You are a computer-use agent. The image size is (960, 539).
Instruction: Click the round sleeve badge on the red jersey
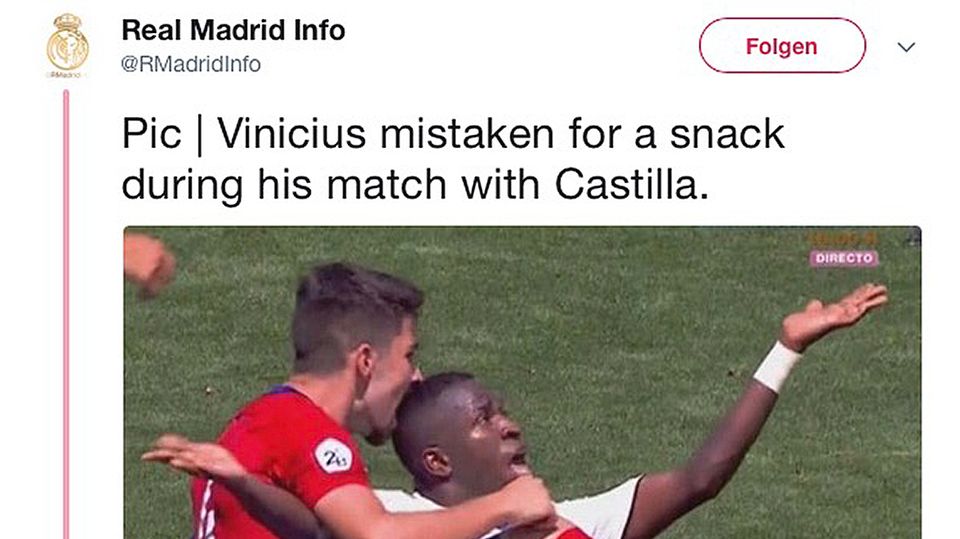pos(333,456)
